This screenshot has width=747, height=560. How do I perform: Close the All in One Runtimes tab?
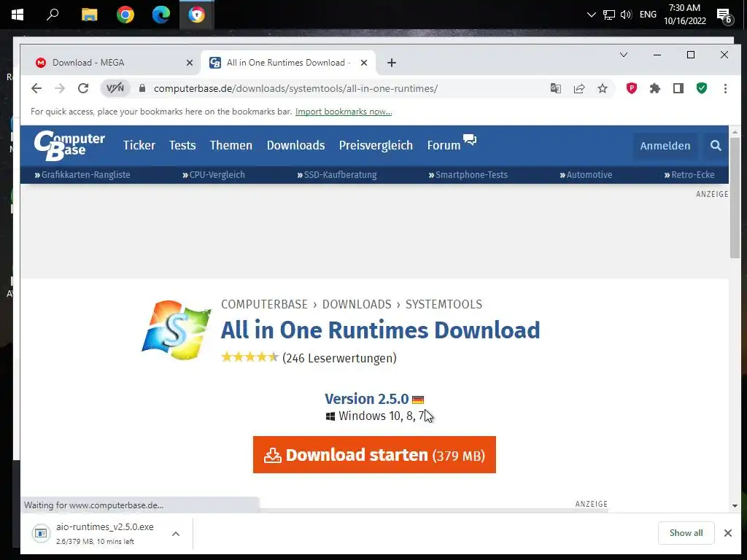[364, 63]
